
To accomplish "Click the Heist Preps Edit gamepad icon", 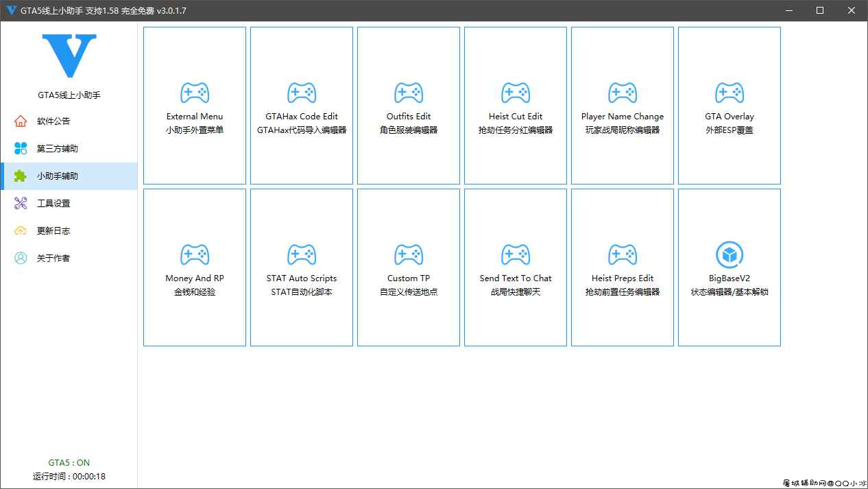I will tap(623, 255).
